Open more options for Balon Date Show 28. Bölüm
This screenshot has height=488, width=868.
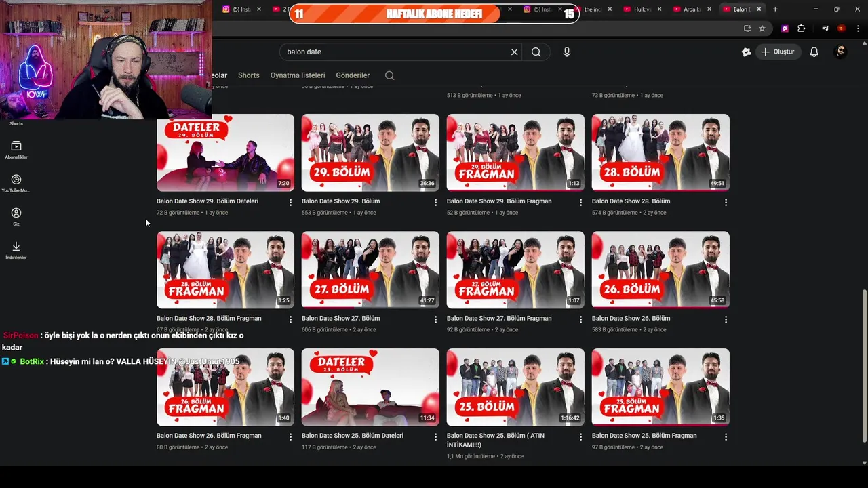coord(726,202)
